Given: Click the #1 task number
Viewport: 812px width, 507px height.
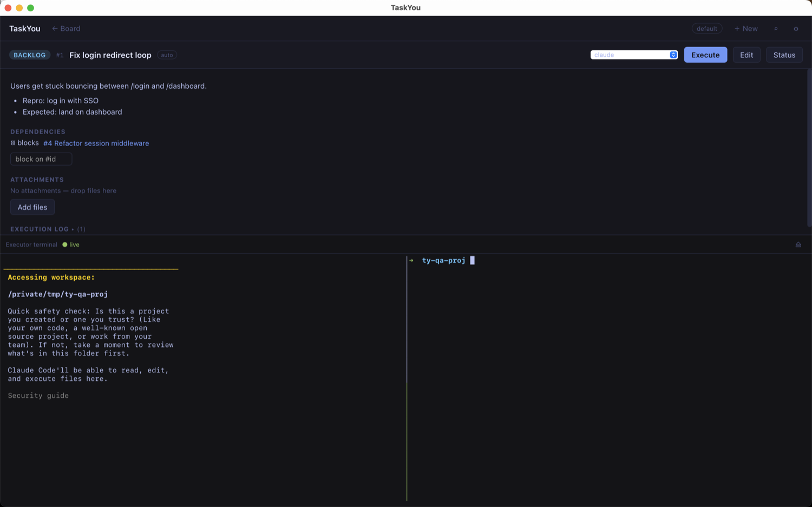Looking at the screenshot, I should (x=60, y=55).
